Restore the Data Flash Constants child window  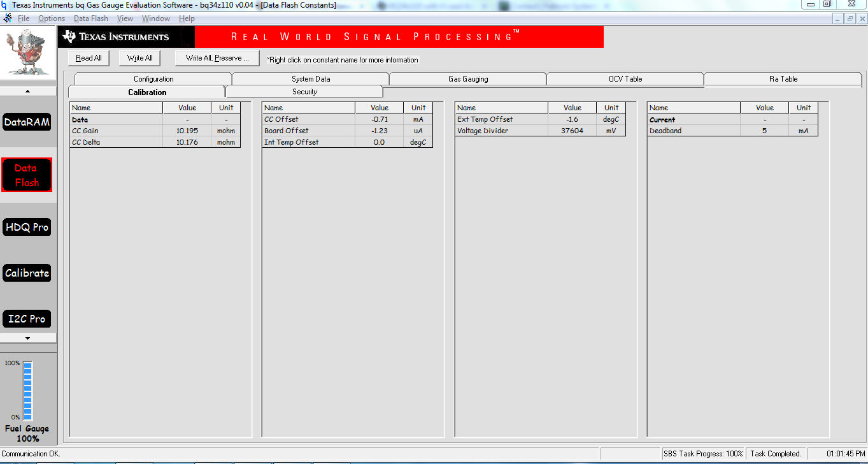(850, 18)
